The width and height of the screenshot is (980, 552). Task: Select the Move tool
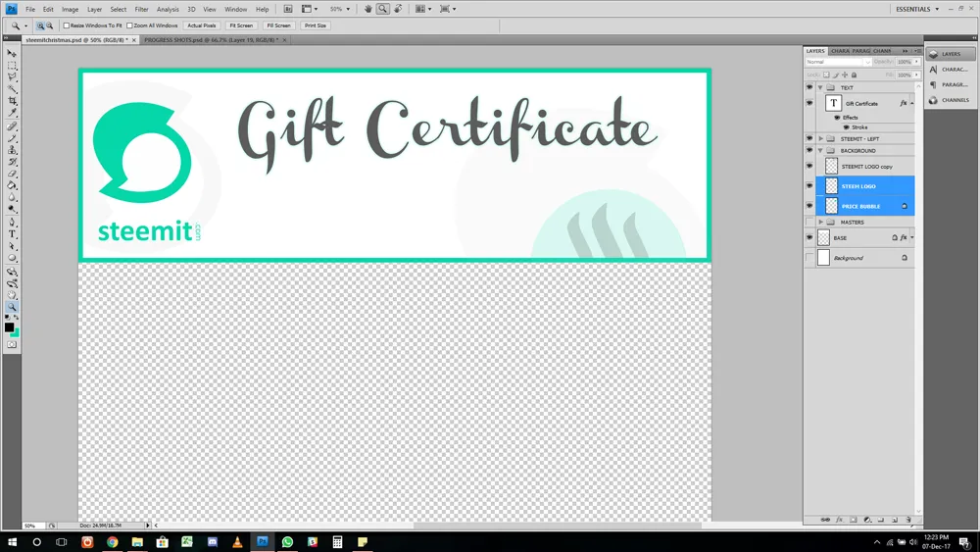tap(12, 53)
